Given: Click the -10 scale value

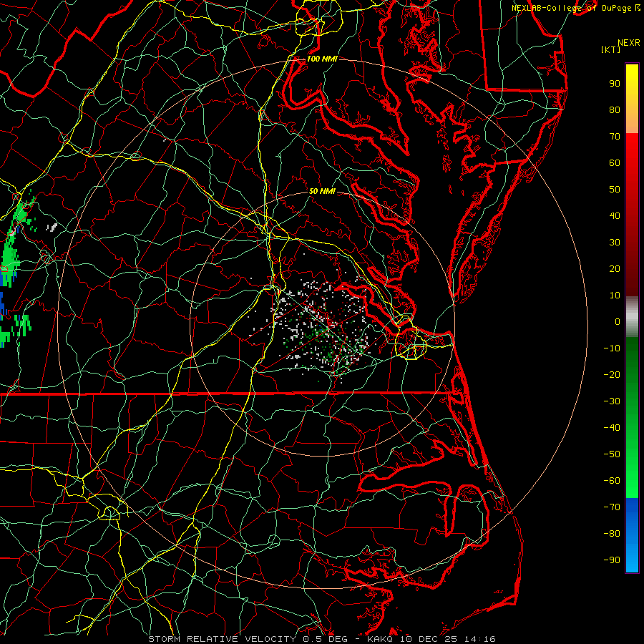Looking at the screenshot, I should [x=612, y=348].
